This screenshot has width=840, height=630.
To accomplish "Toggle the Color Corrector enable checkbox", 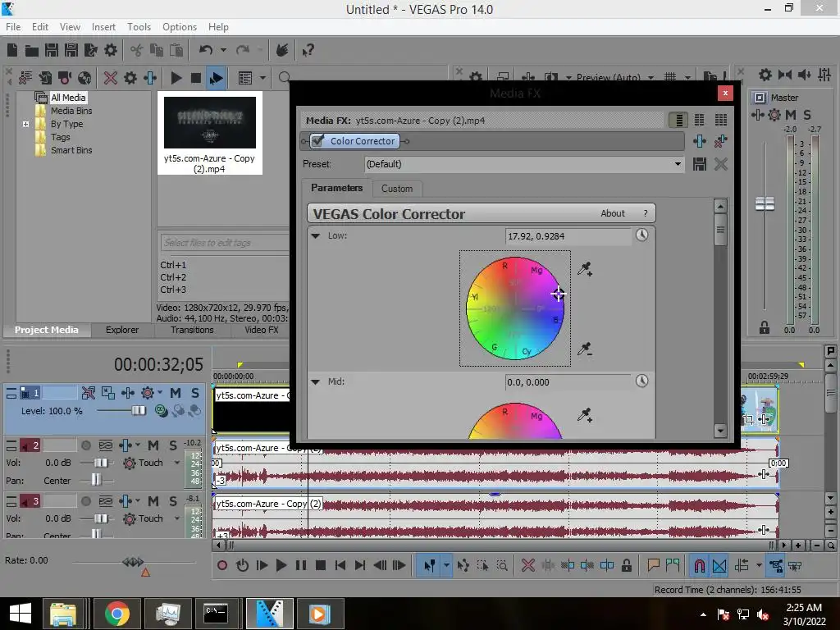I will [317, 141].
